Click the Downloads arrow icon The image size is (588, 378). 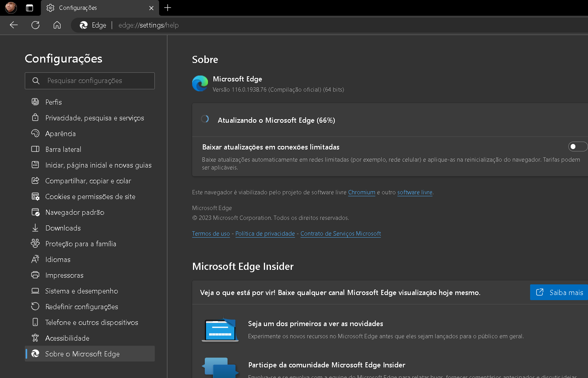pyautogui.click(x=35, y=228)
